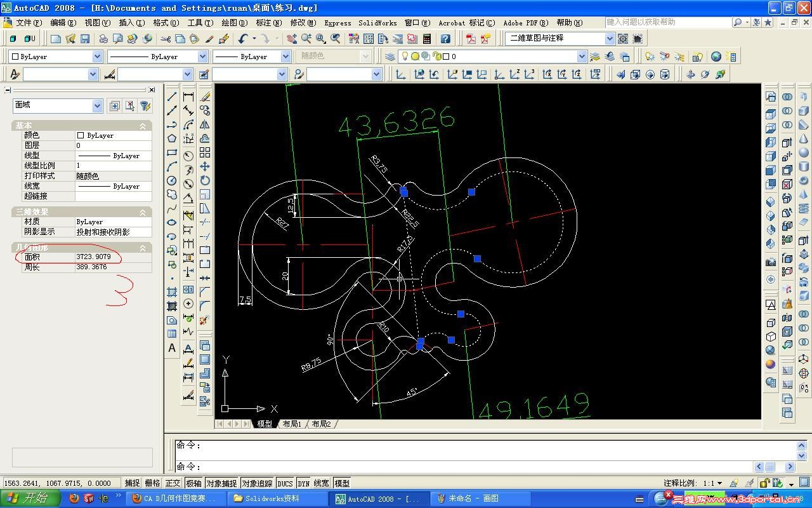Click the Erase modify tool
Image resolution: width=812 pixels, height=508 pixels.
click(x=205, y=97)
